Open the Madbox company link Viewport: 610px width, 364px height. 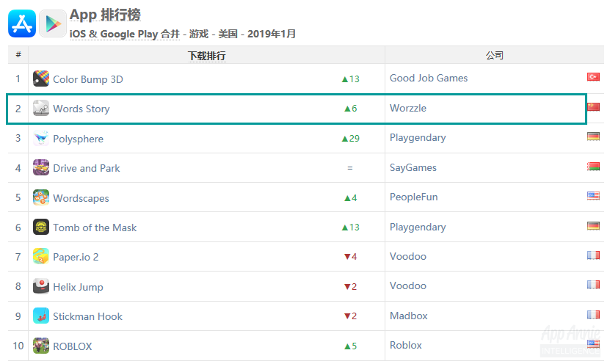[x=408, y=316]
